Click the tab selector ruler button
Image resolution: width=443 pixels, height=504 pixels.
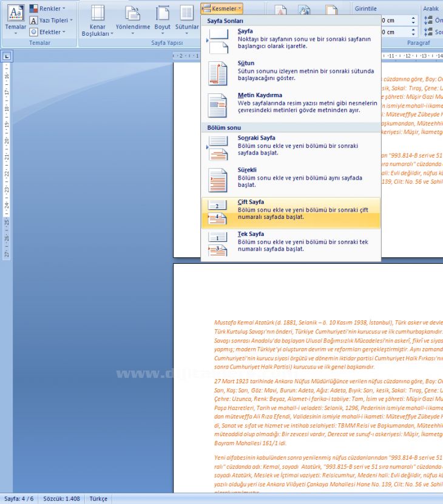tap(7, 56)
